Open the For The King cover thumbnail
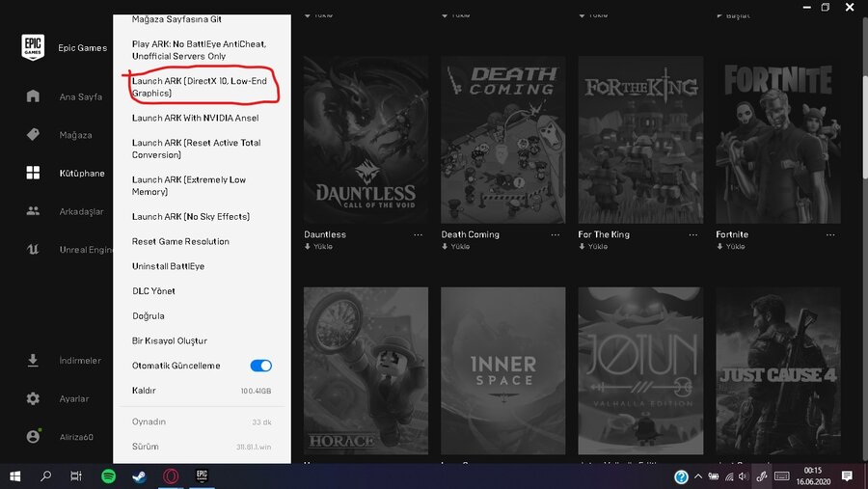This screenshot has width=868, height=489. 640,140
